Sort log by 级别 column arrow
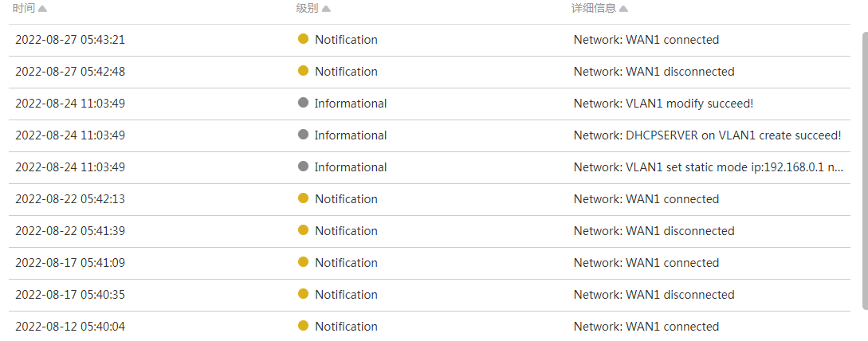The height and width of the screenshot is (341, 868). click(326, 9)
